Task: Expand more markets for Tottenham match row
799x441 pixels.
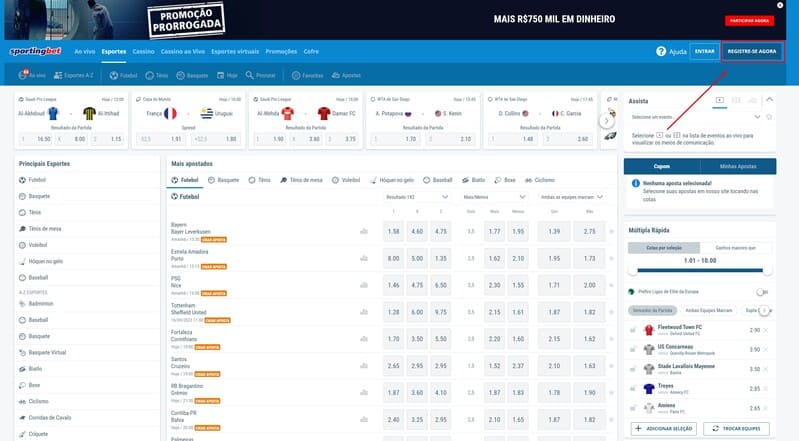Action: (611, 312)
